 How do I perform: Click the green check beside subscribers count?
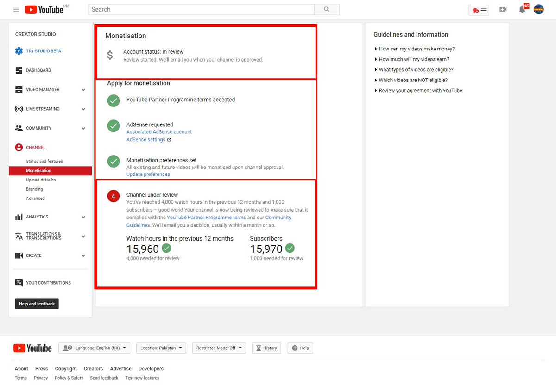(290, 248)
